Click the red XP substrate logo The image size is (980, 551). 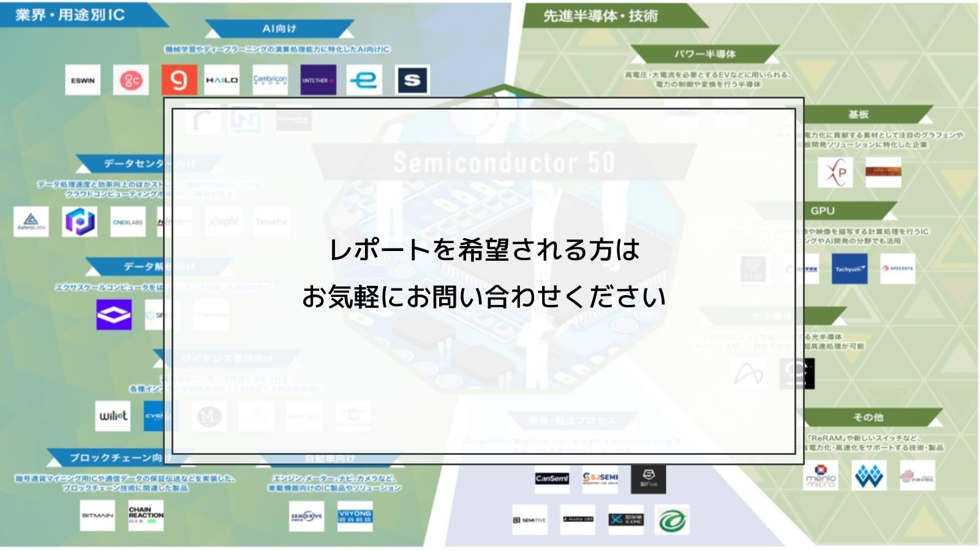click(x=835, y=173)
